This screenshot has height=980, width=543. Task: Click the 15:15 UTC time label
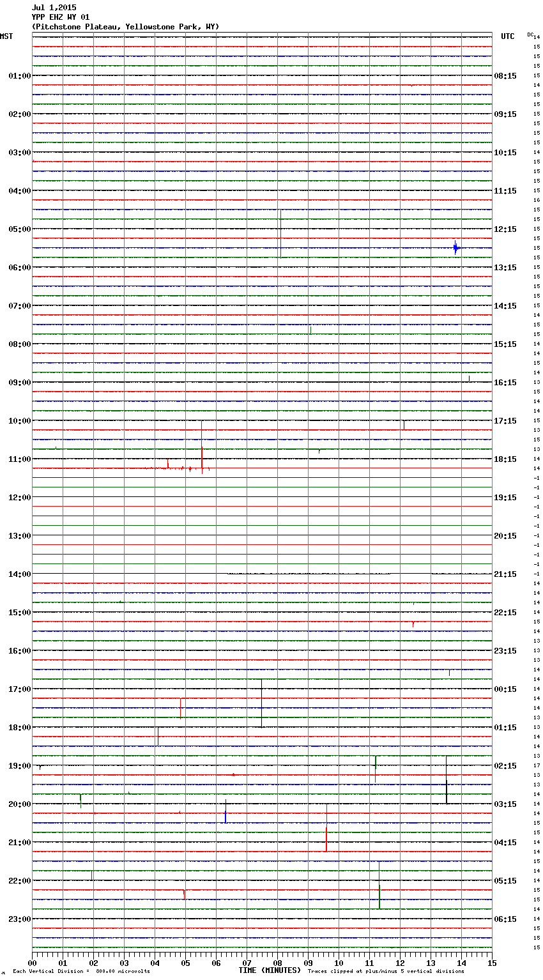point(505,344)
